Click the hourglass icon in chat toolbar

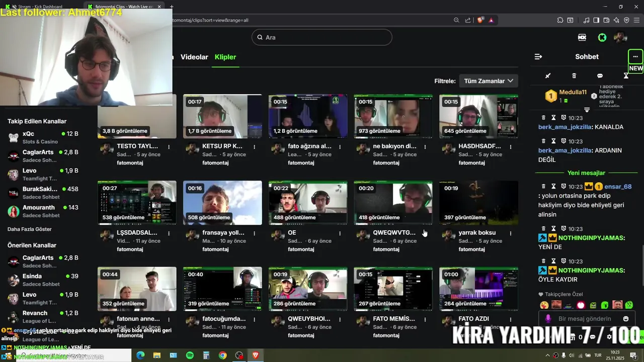(626, 76)
